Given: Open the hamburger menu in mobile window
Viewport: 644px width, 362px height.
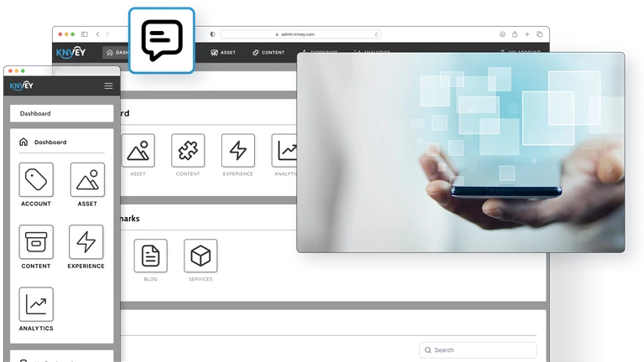Looking at the screenshot, I should [x=108, y=86].
